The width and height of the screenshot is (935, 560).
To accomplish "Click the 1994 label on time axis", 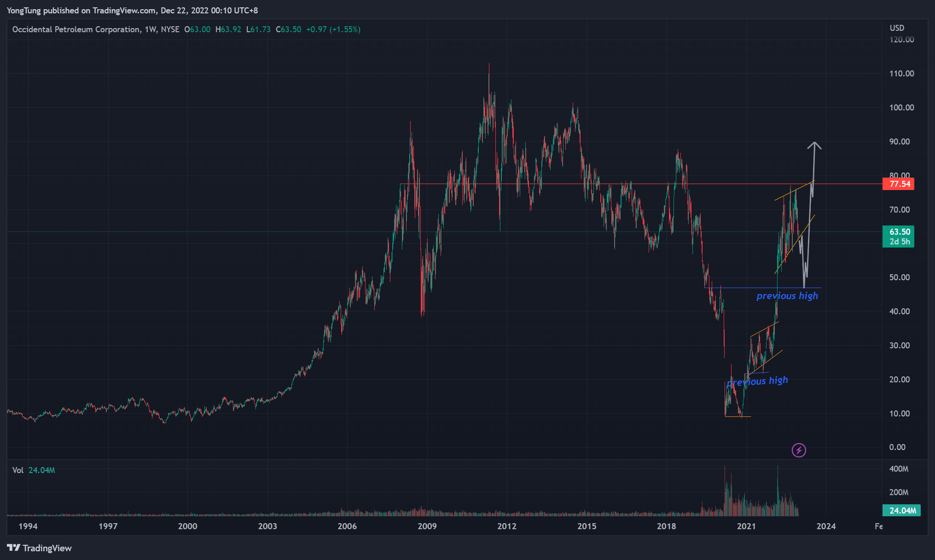I will [x=28, y=526].
